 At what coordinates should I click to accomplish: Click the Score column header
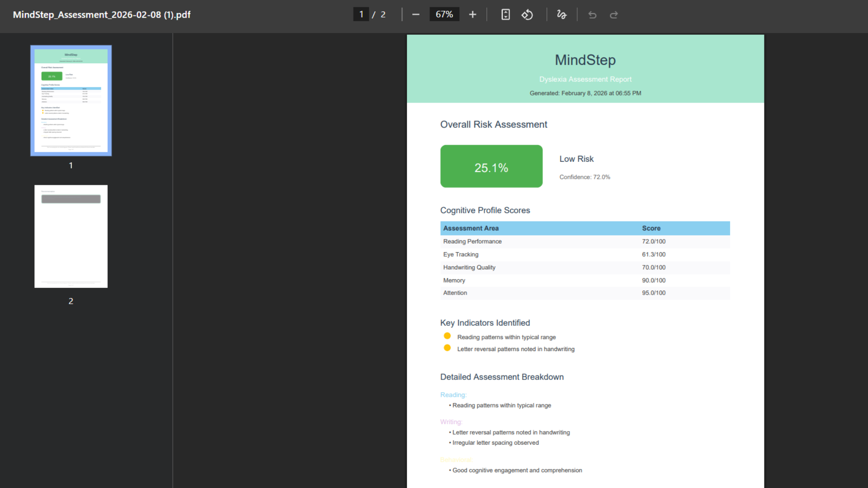coord(651,228)
